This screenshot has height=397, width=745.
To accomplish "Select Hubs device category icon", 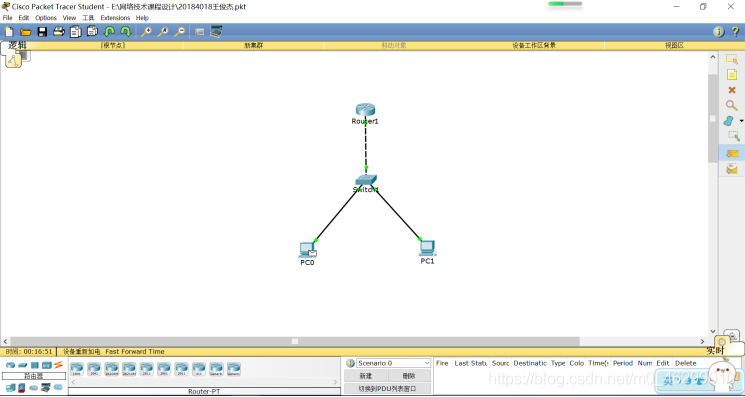I will coord(35,365).
